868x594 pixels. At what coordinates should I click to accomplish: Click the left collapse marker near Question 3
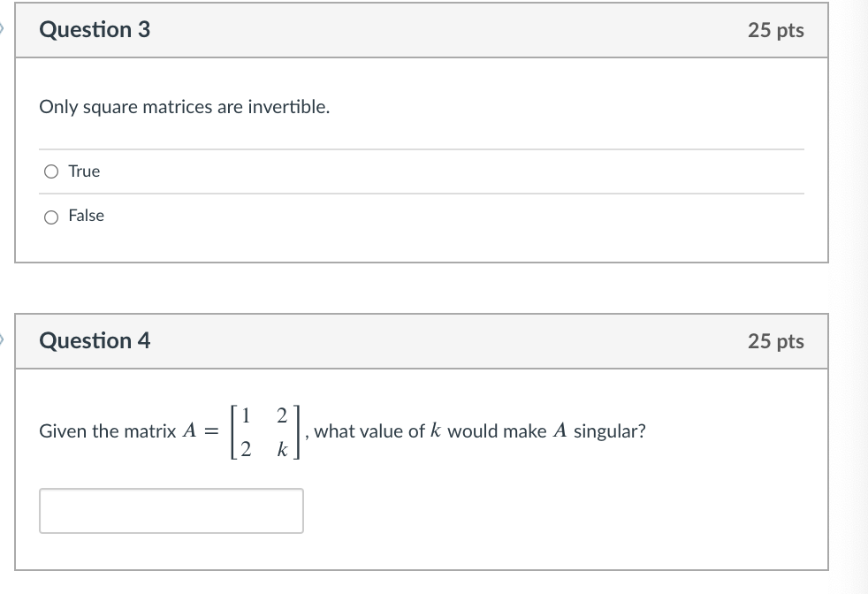coord(4,27)
